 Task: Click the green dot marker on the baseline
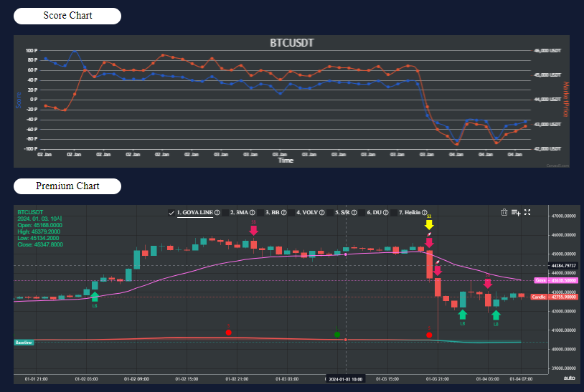(x=337, y=335)
